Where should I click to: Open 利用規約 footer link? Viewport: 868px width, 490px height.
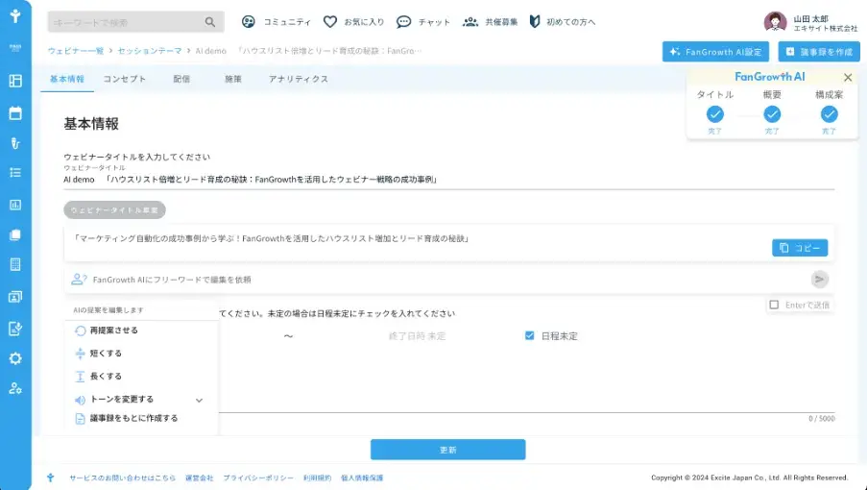click(x=317, y=478)
